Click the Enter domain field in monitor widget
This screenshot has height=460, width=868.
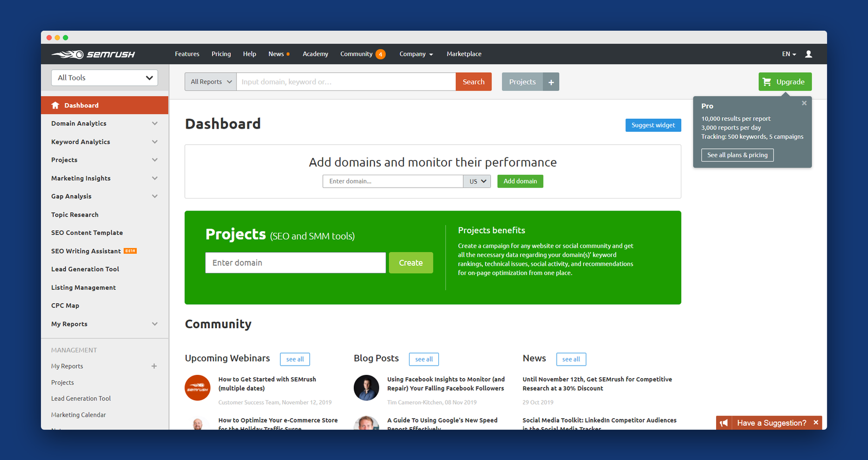(393, 181)
